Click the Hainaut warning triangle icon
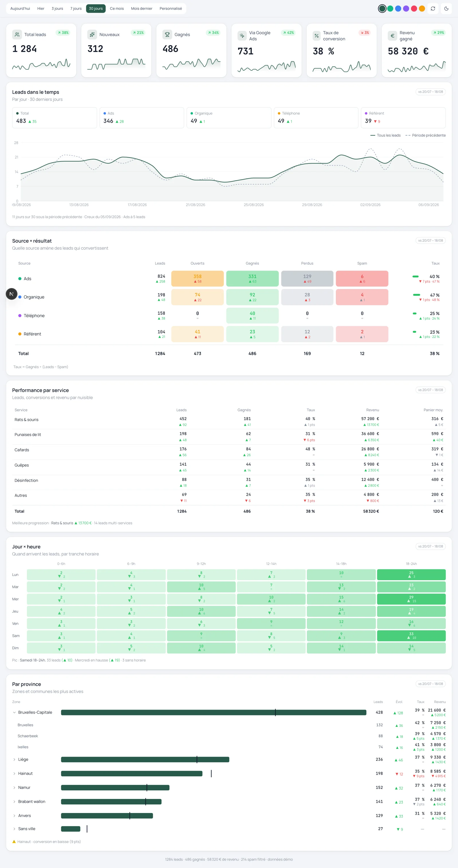This screenshot has height=868, width=458. click(14, 842)
